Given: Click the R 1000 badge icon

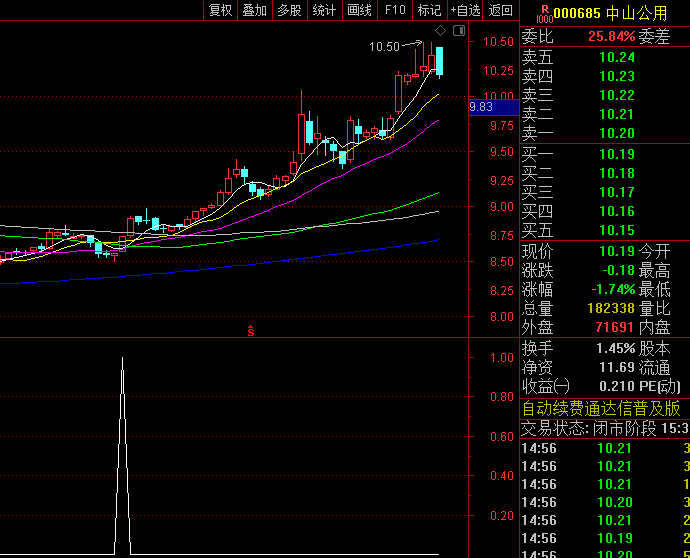Looking at the screenshot, I should 544,14.
